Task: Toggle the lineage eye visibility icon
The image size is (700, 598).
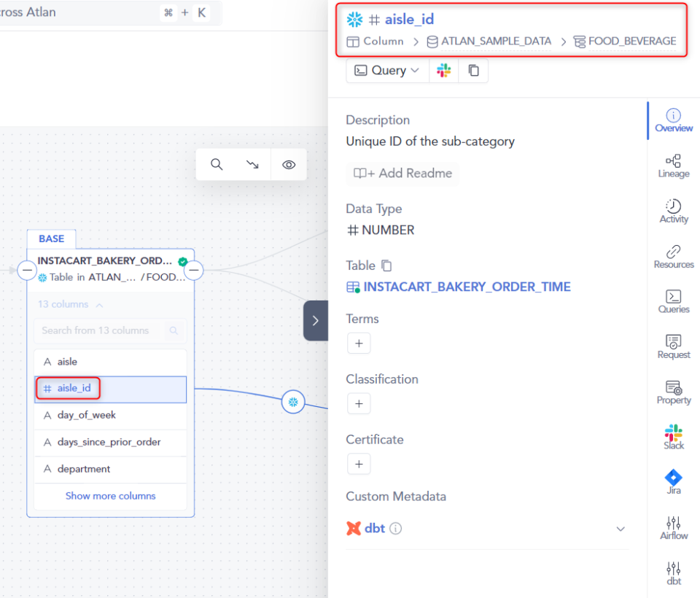Action: pyautogui.click(x=288, y=164)
